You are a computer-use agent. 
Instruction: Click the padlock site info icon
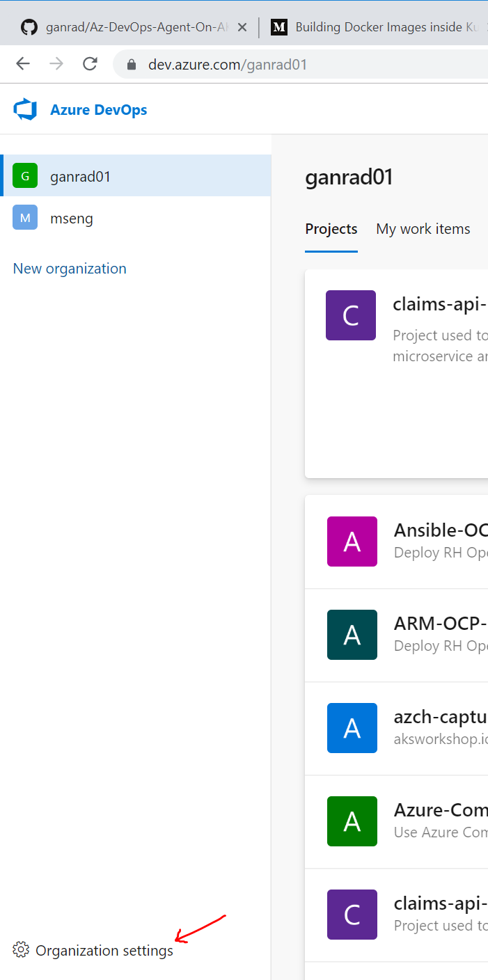130,64
